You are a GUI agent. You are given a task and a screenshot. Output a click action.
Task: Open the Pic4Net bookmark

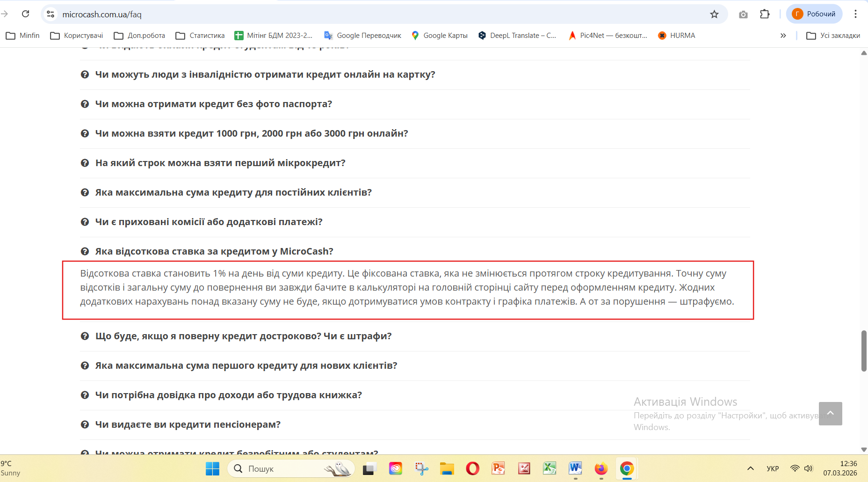click(x=608, y=36)
